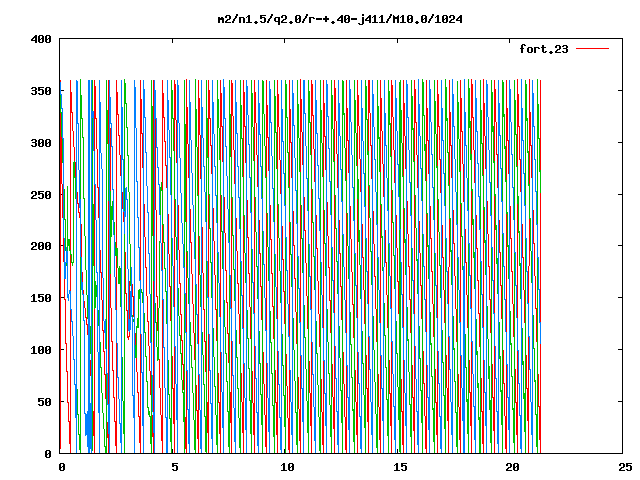Click the red legend line sample

coord(592,49)
